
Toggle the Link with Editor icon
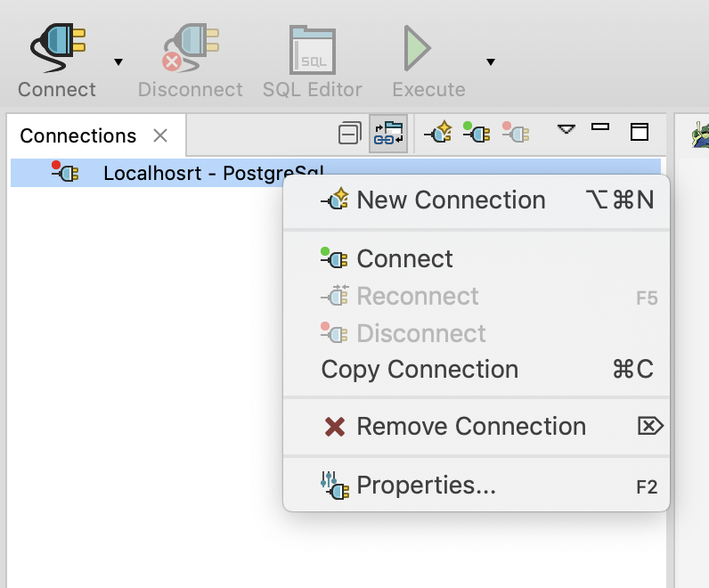388,135
